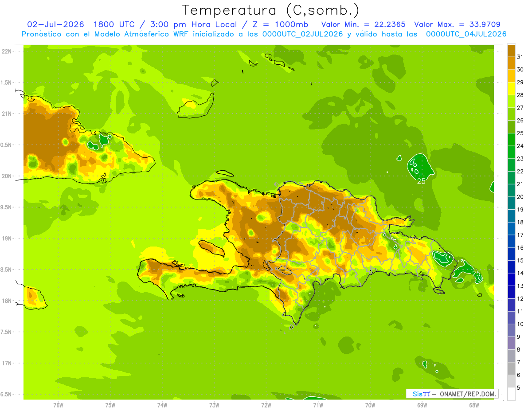Viewport: 532px width, 411px height.
Task: Click the '16' legend value
Action: [x=520, y=248]
